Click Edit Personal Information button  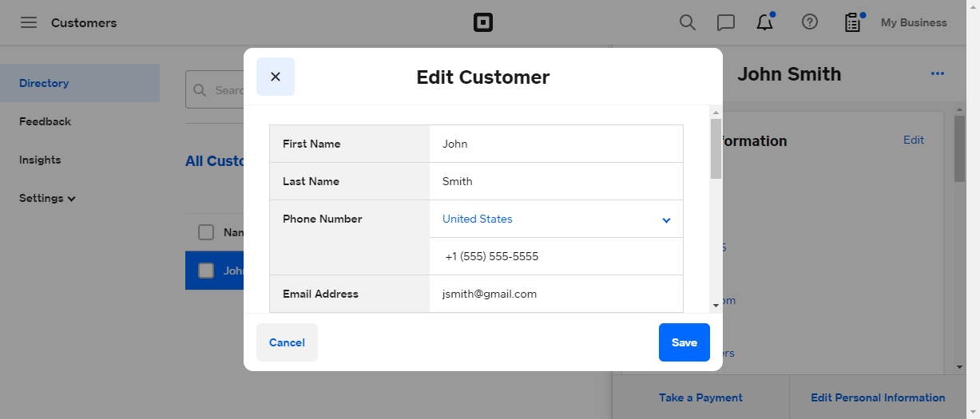[878, 397]
